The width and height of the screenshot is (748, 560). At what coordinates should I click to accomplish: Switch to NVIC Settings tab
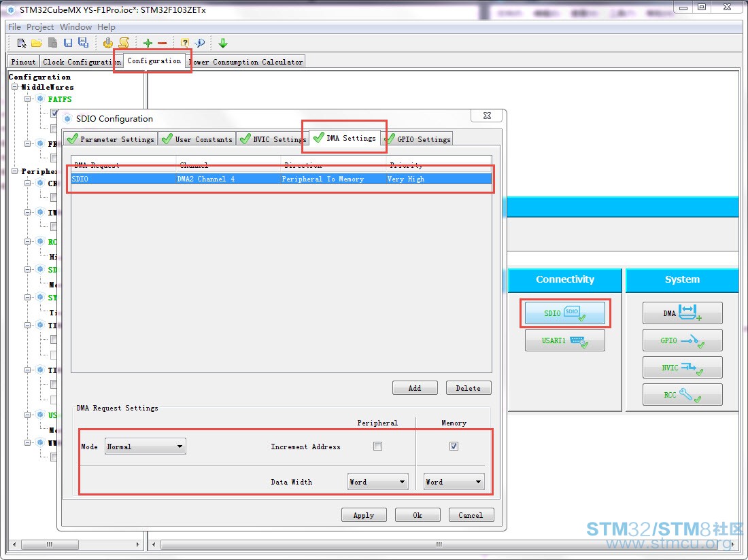[273, 139]
